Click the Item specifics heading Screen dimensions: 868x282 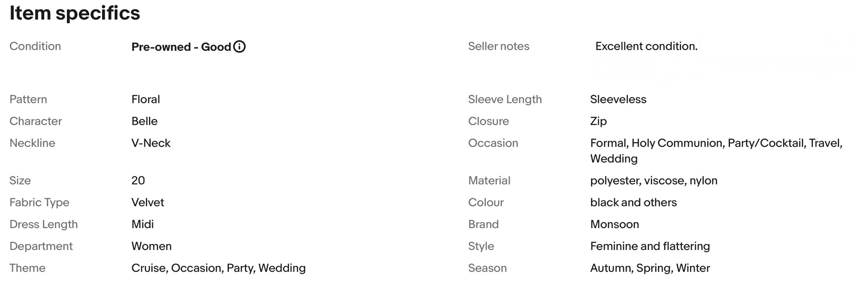(x=75, y=13)
